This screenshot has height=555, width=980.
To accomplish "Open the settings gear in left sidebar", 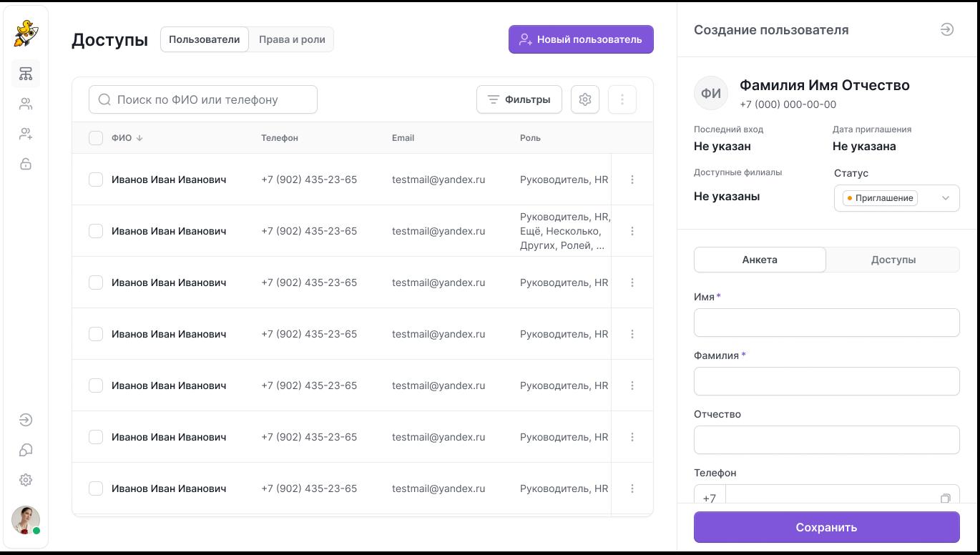I will click(26, 480).
